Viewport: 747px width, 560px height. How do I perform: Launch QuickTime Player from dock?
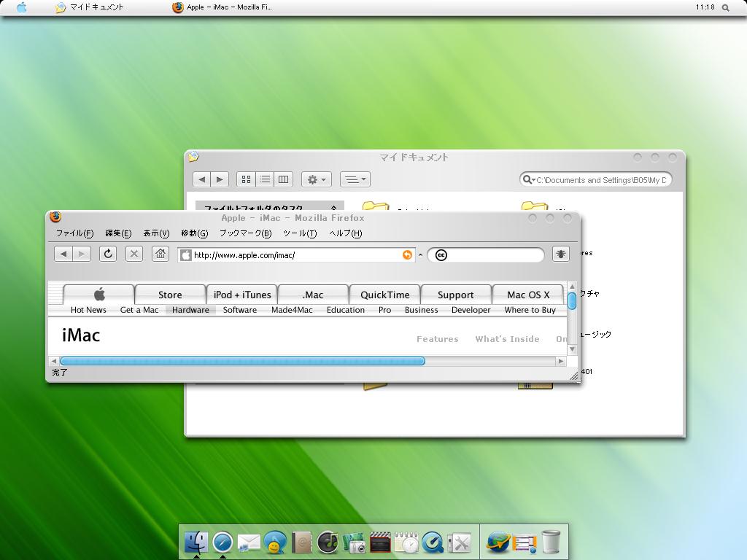click(433, 542)
